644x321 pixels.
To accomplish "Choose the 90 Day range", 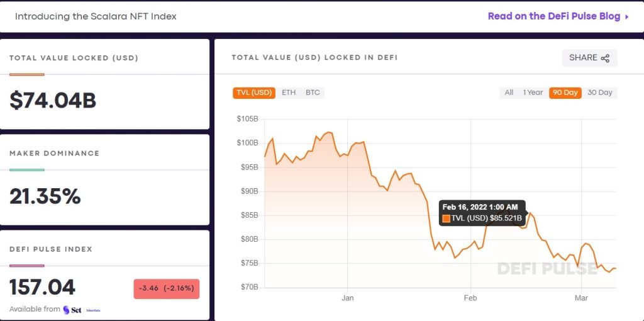I will pyautogui.click(x=563, y=93).
